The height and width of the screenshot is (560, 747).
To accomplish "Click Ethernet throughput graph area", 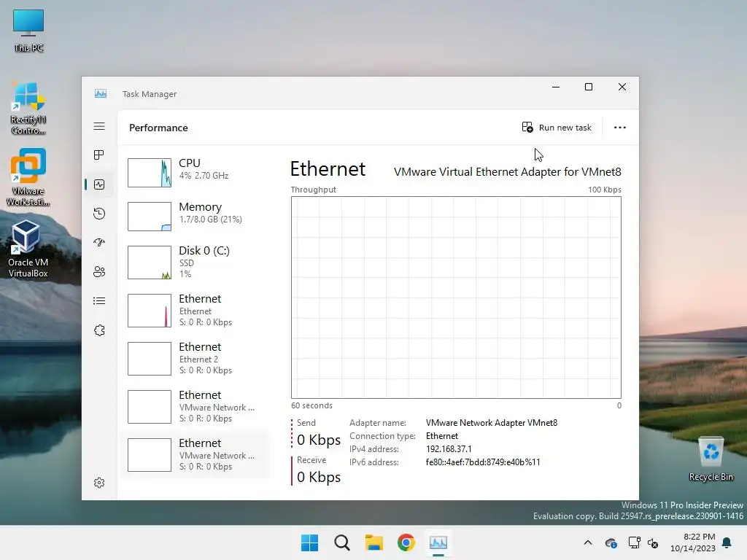I will (x=456, y=297).
